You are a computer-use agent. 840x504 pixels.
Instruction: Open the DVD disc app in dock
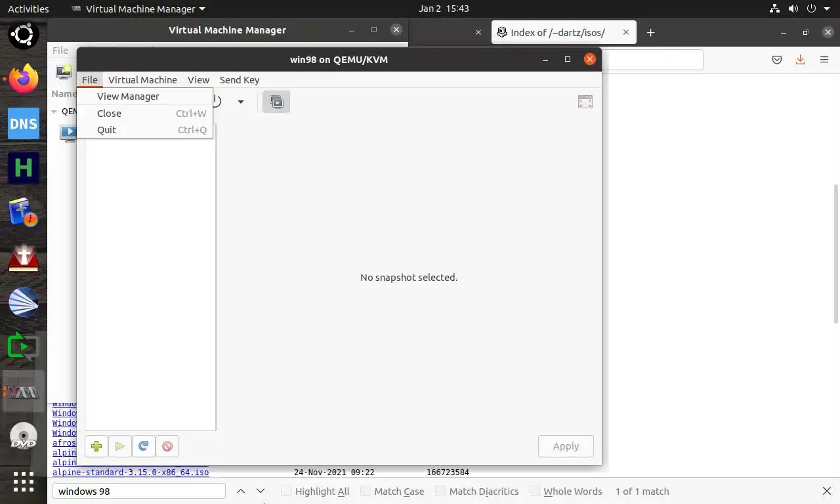24,436
